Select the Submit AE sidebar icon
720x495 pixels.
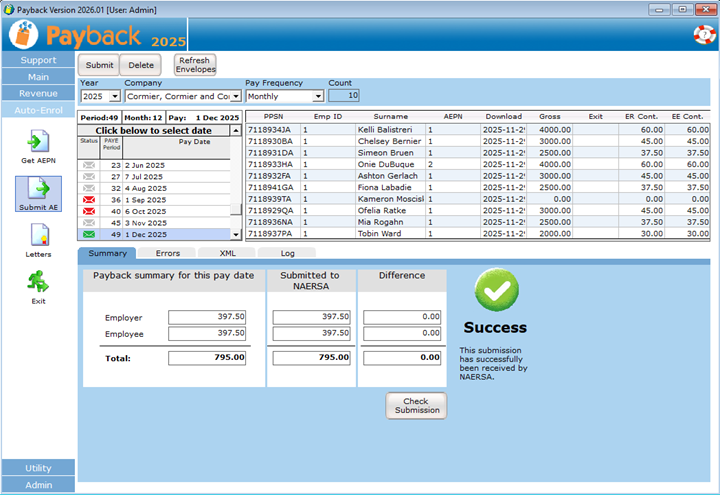[38, 189]
